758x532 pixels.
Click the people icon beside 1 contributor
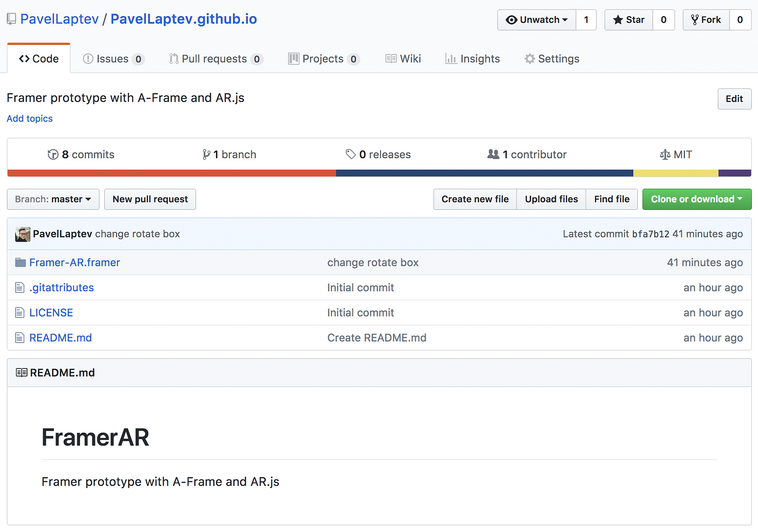click(493, 154)
